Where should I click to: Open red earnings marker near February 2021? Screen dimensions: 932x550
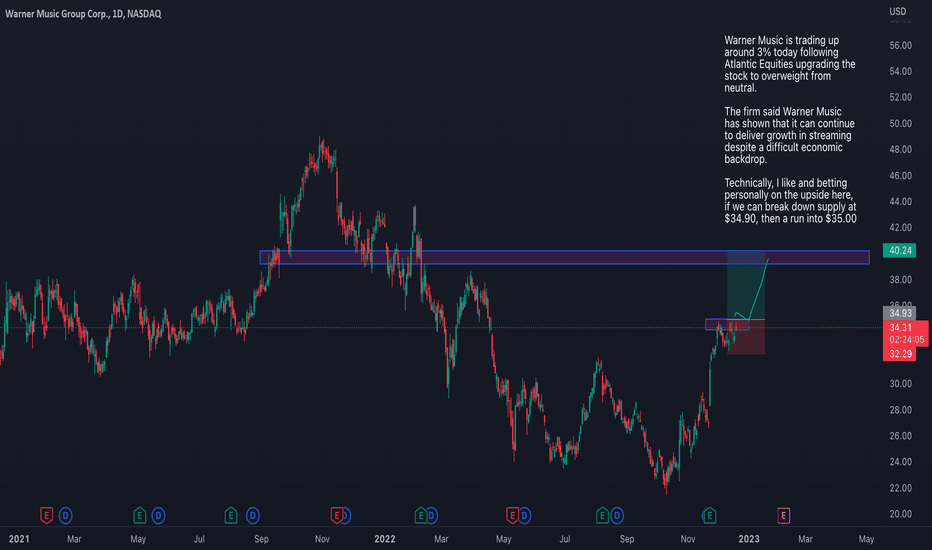point(46,515)
